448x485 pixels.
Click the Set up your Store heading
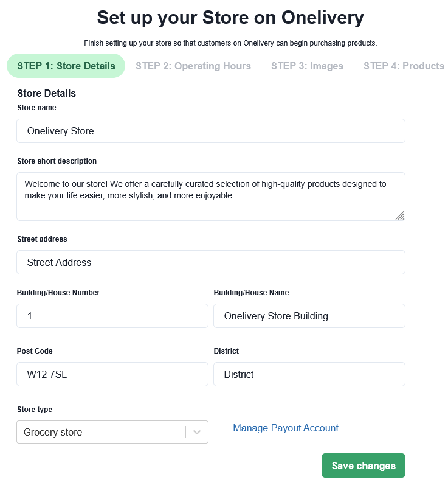click(x=230, y=18)
